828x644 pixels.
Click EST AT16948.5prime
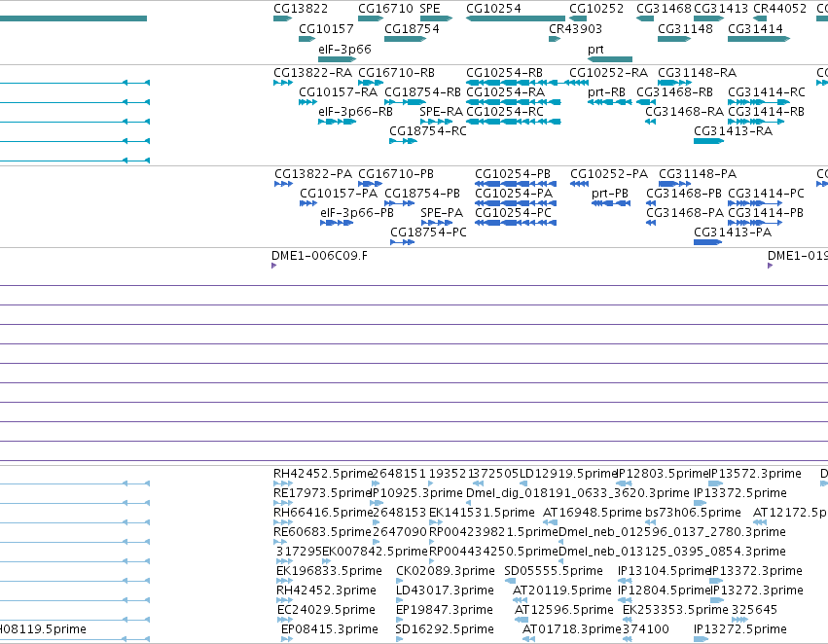592,513
